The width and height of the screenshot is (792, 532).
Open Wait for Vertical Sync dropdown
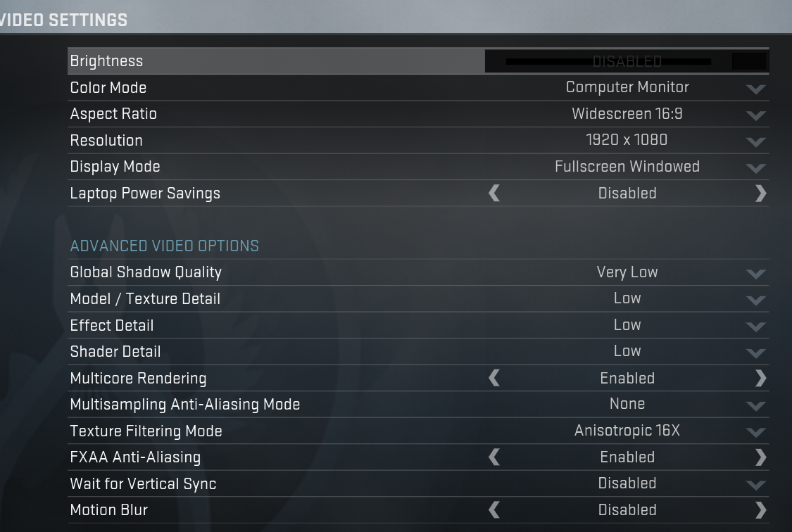(x=755, y=484)
